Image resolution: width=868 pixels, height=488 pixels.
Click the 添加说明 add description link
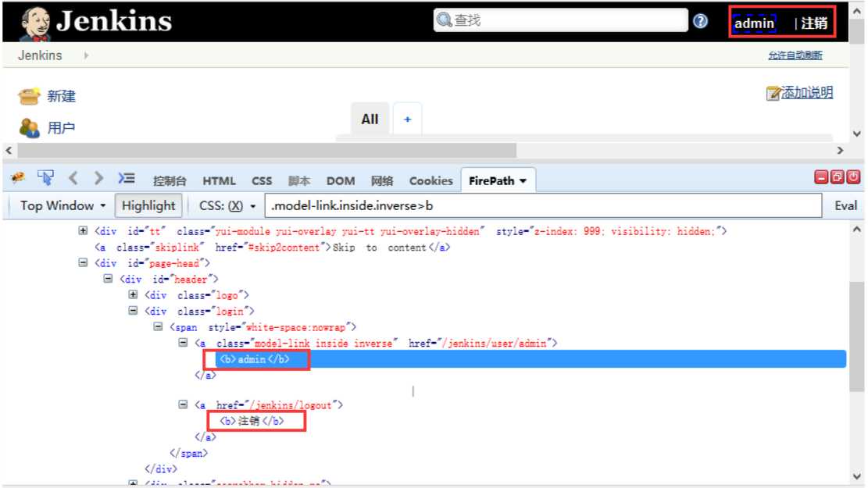(x=806, y=92)
